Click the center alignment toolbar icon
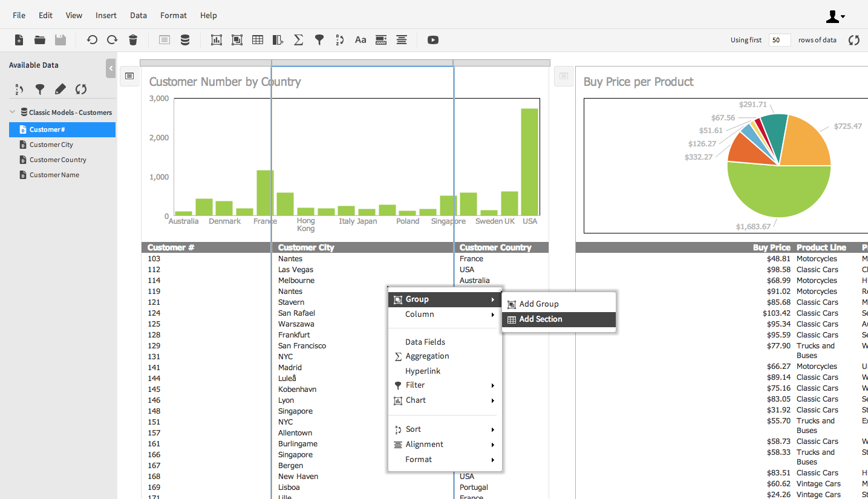This screenshot has height=499, width=868. click(402, 40)
